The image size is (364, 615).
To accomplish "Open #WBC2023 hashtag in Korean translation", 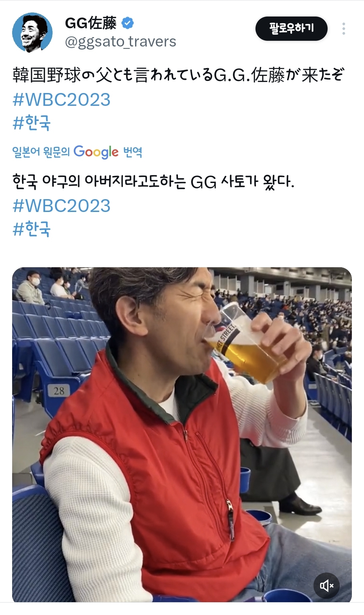I will (62, 206).
